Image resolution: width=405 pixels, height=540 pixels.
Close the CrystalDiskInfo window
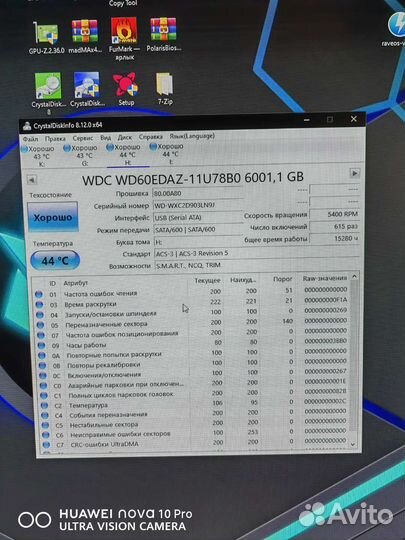[x=354, y=119]
